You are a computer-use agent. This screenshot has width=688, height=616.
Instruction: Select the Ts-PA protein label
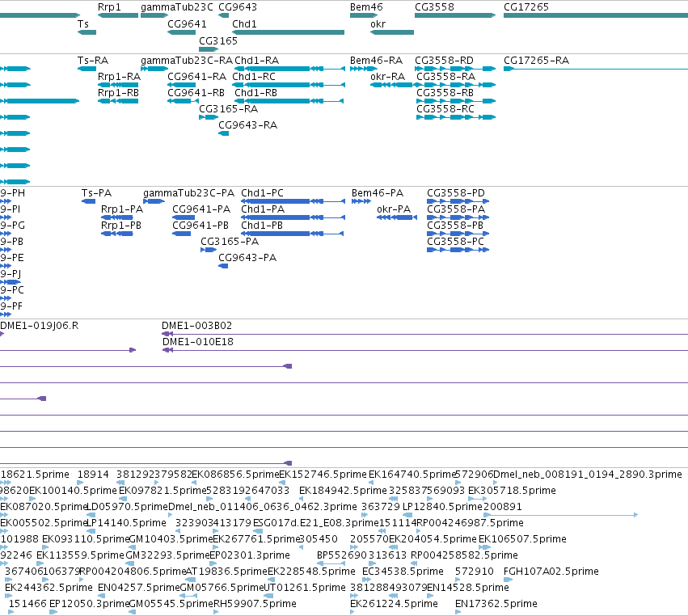(96, 193)
